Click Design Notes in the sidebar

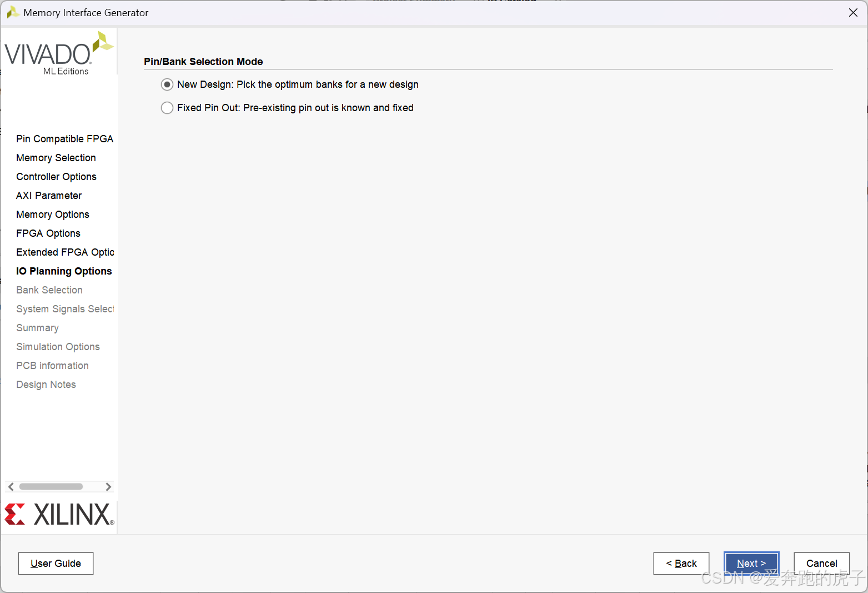tap(46, 385)
